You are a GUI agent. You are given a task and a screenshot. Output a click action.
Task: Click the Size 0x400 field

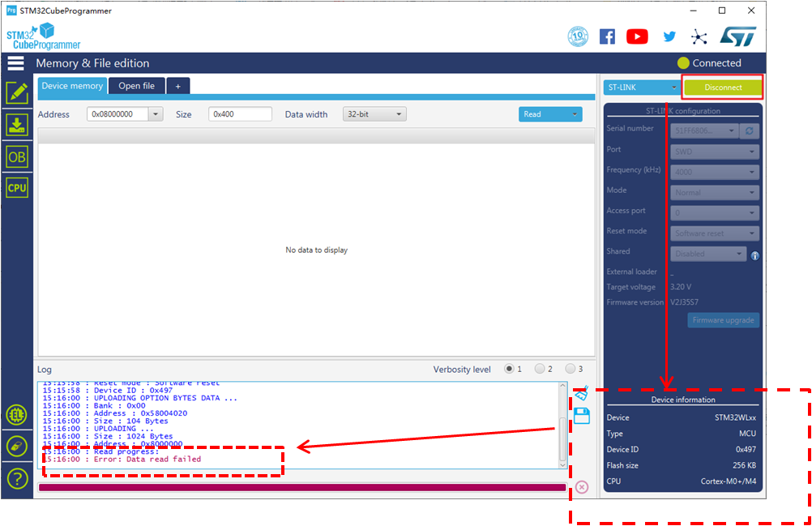240,114
